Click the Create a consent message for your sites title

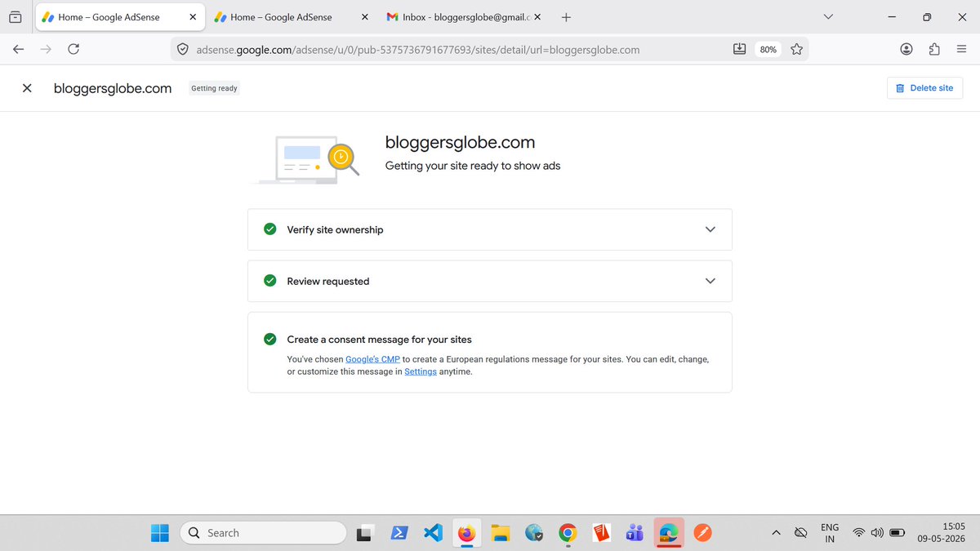(x=379, y=340)
